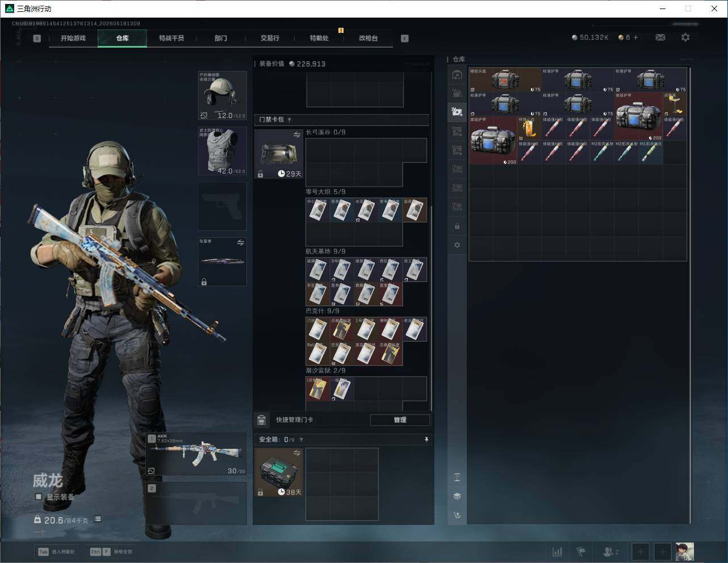
Task: Switch to the 开始游戏 tab
Action: pos(73,38)
